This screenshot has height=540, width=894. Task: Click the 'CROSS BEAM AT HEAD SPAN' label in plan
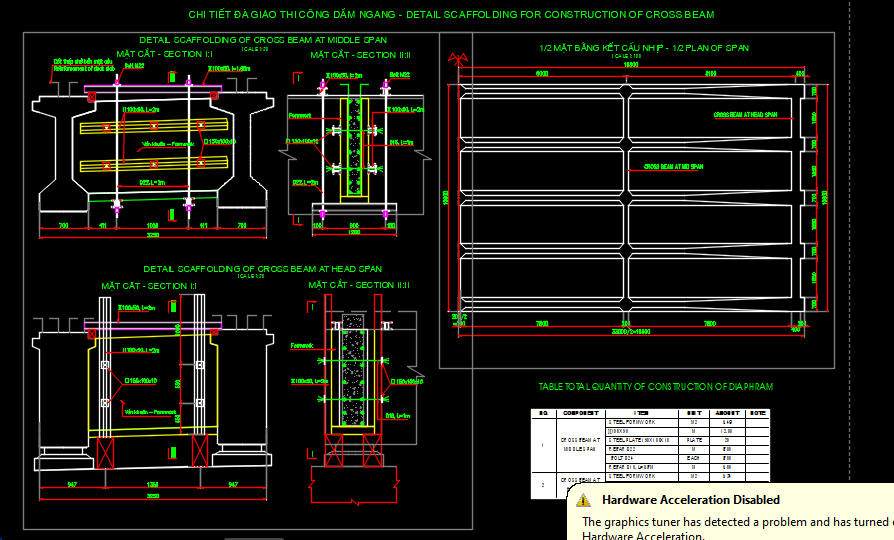745,115
